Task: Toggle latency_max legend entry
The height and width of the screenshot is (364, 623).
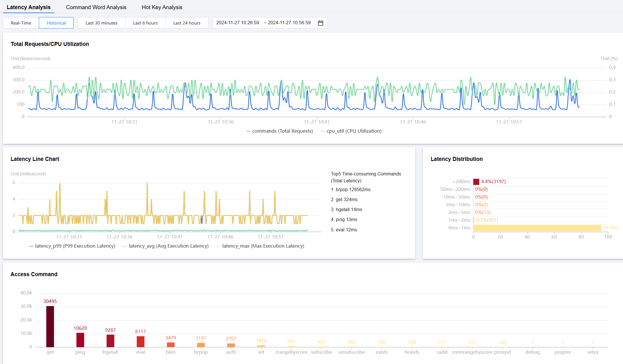Action: tap(260, 246)
